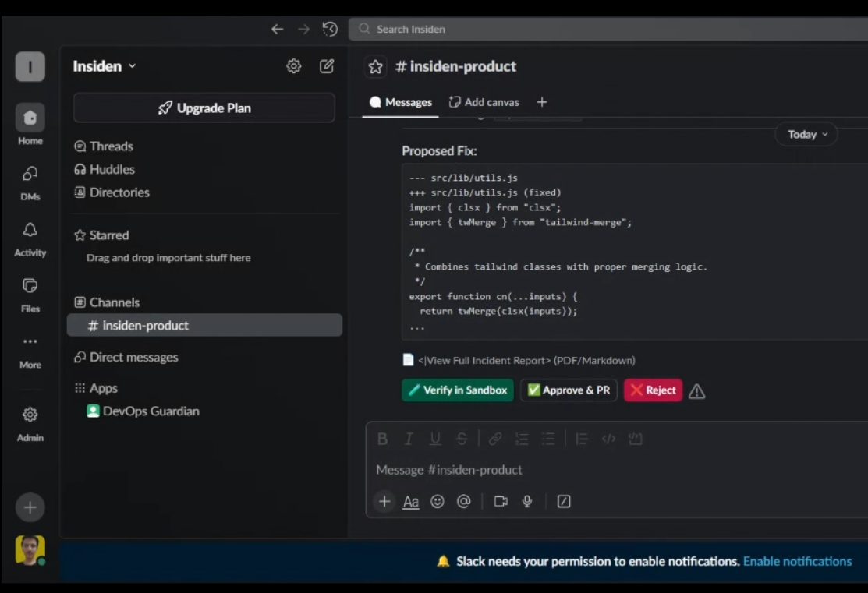The height and width of the screenshot is (593, 868).
Task: Open Admin settings in sidebar
Action: 30,424
